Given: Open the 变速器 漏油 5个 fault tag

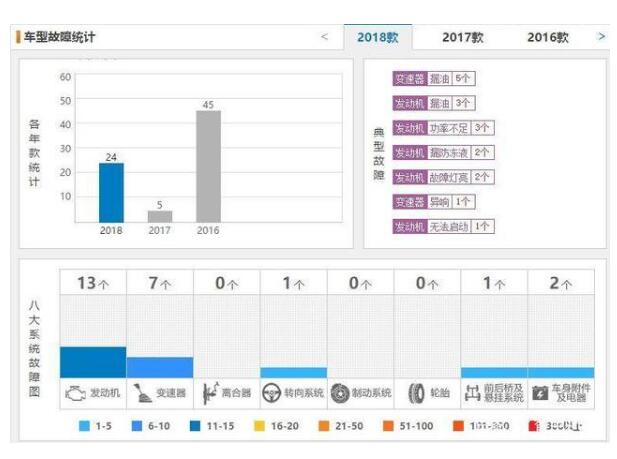Looking at the screenshot, I should point(434,79).
